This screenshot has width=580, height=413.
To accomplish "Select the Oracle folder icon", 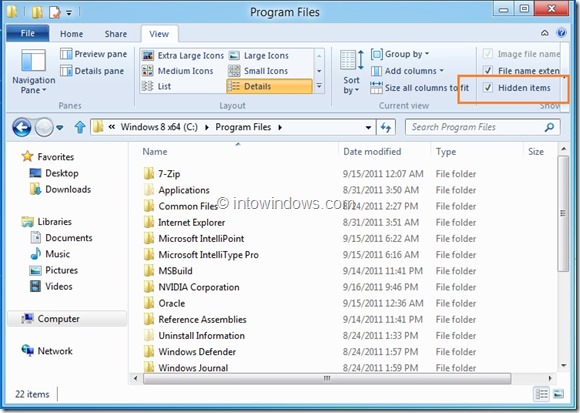I will (x=149, y=303).
